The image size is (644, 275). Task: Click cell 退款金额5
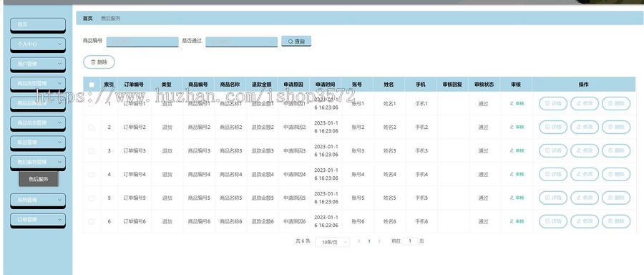pos(263,198)
